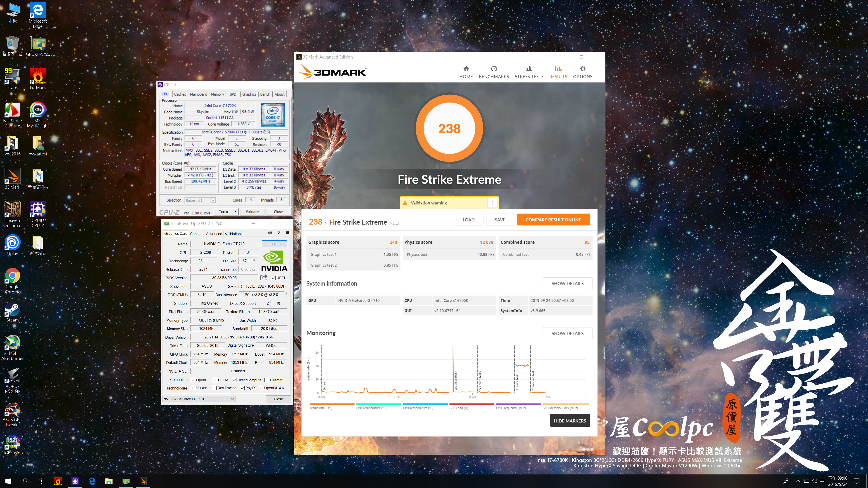The height and width of the screenshot is (488, 868).
Task: Open 3DMark OPTIONS
Action: (x=583, y=72)
